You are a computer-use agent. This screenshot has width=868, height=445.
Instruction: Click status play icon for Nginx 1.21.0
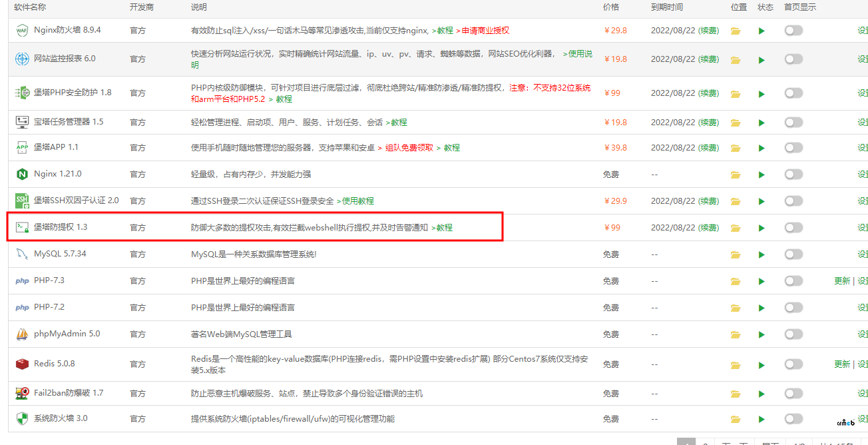point(761,175)
